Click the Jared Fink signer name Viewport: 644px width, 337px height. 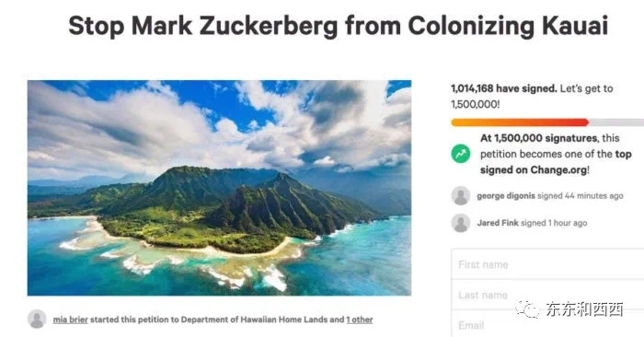click(x=498, y=223)
